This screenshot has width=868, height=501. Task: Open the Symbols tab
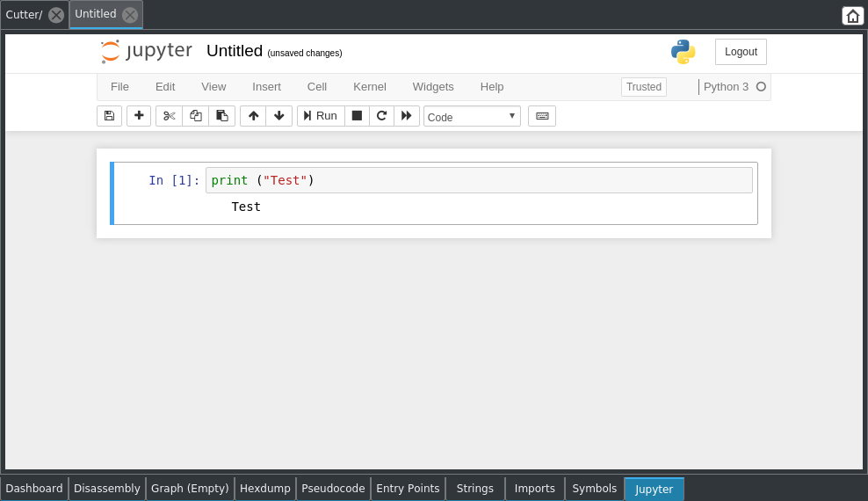click(595, 489)
